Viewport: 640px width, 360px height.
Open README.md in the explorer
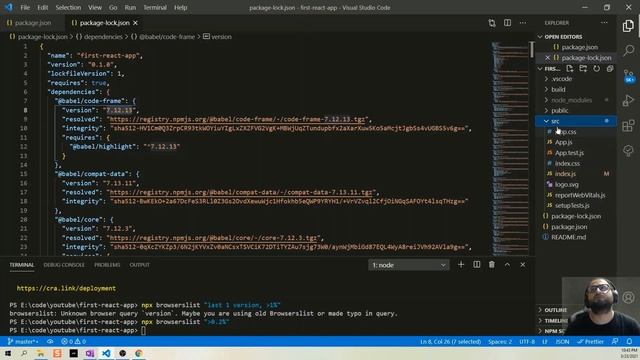568,237
